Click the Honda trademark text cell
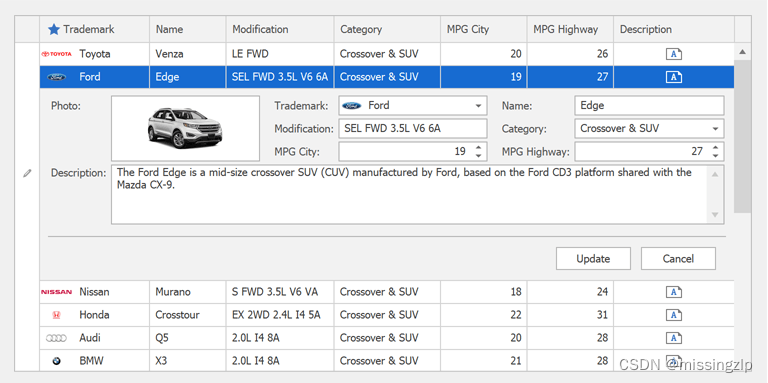Image resolution: width=768 pixels, height=383 pixels. (95, 315)
